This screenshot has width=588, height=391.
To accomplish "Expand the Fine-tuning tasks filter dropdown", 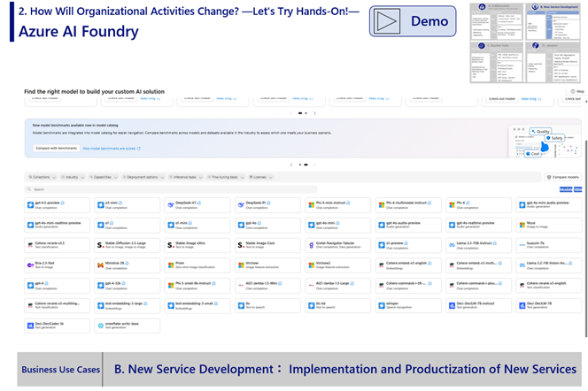I will click(x=226, y=177).
